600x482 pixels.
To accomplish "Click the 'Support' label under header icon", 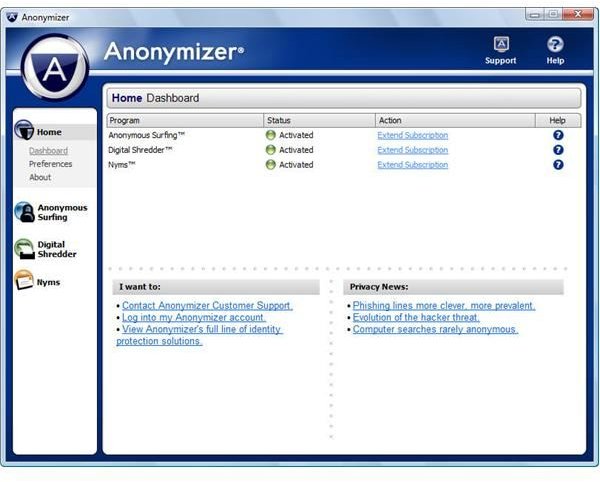I will (x=501, y=60).
